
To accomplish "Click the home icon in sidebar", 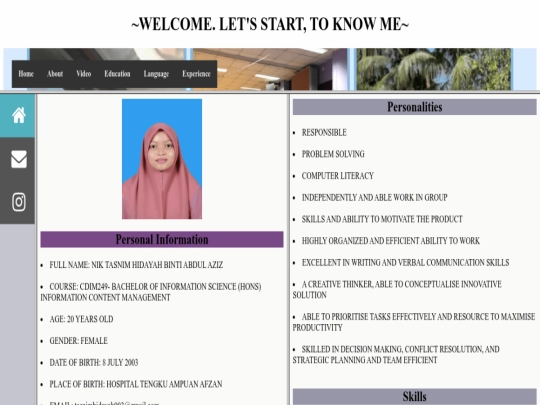I will (x=19, y=115).
